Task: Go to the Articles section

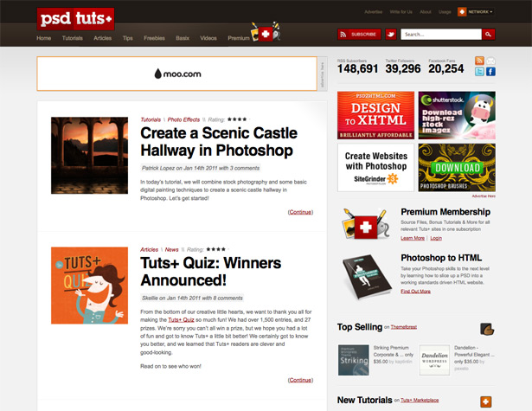Action: pyautogui.click(x=102, y=38)
